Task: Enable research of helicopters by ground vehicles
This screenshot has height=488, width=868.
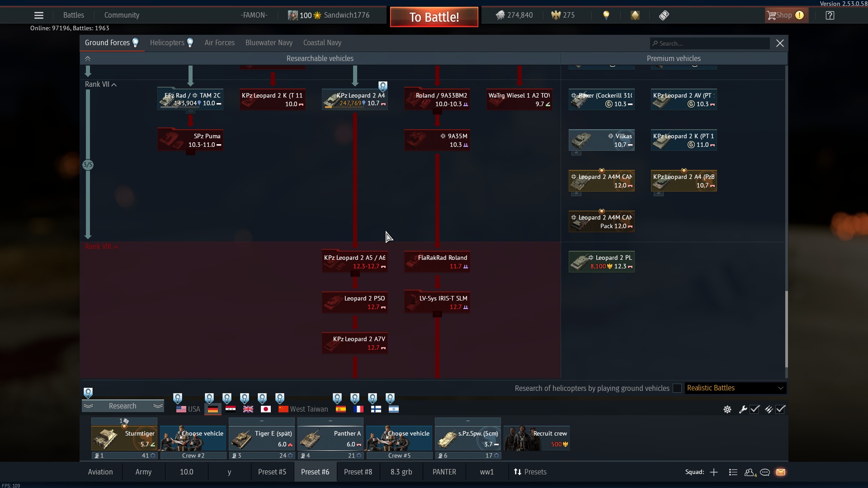Action: tap(677, 388)
